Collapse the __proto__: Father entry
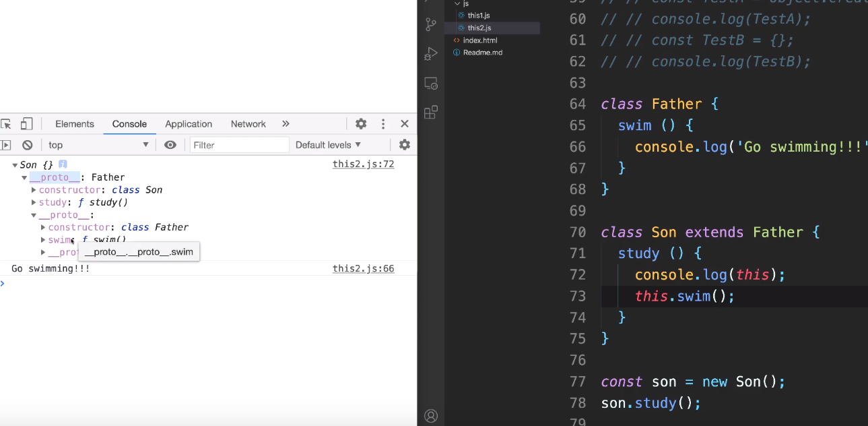868x426 pixels. (24, 178)
